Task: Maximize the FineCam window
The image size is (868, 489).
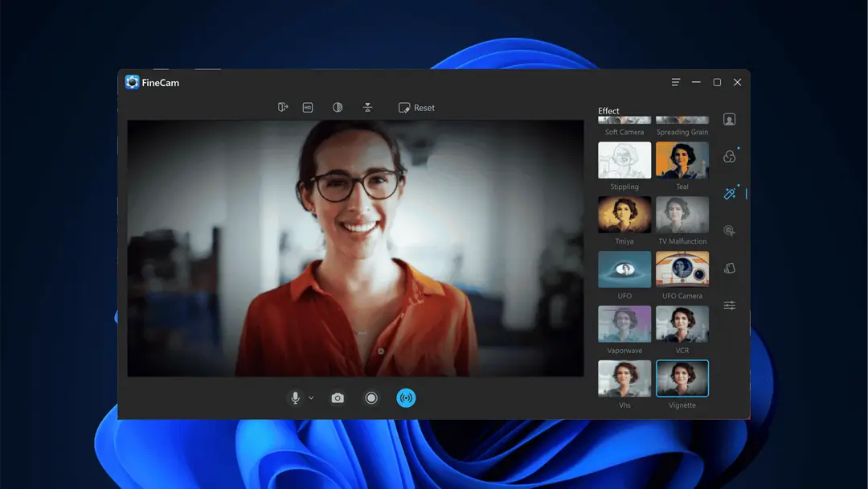Action: click(717, 82)
